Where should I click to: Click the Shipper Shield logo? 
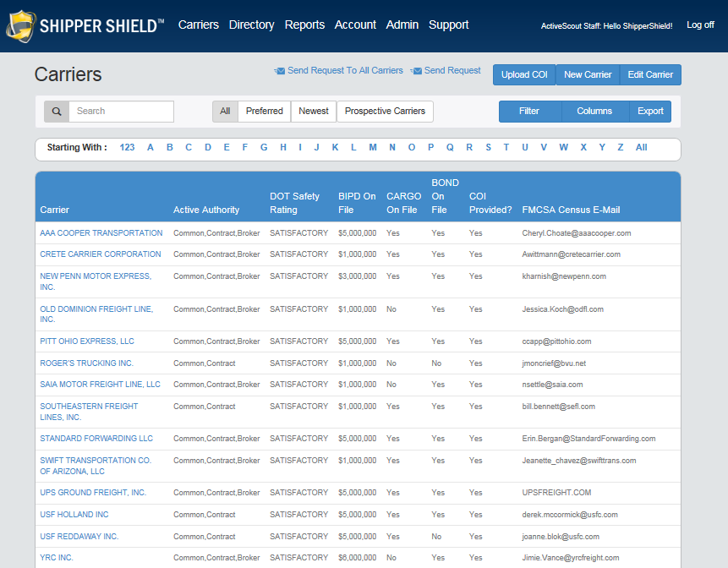point(85,26)
